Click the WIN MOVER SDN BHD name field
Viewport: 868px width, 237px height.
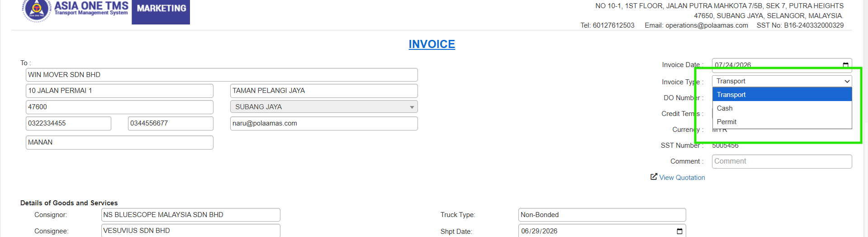[222, 75]
